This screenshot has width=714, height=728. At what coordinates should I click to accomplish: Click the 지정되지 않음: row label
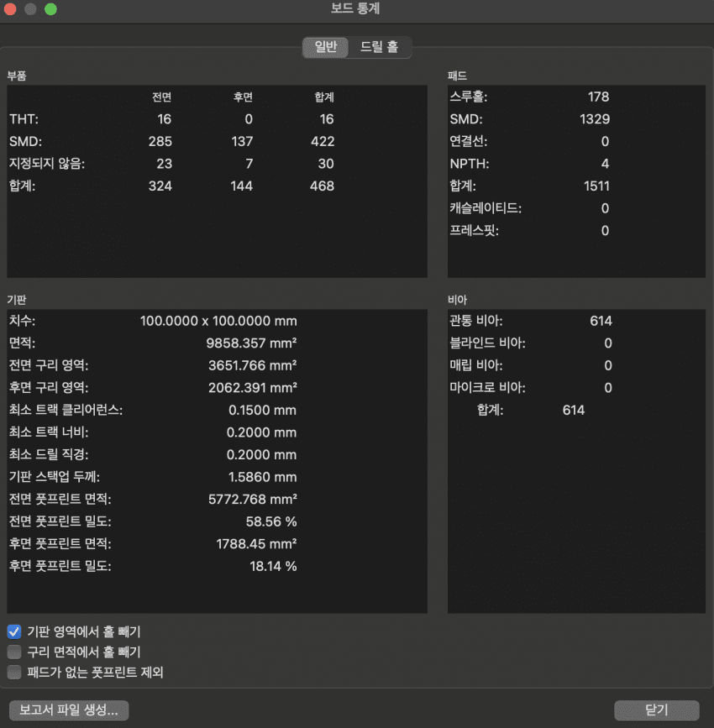(47, 164)
